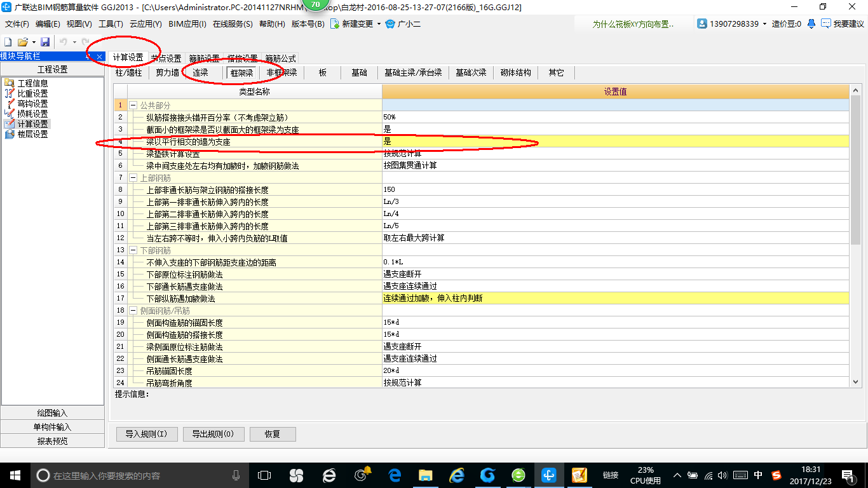Open File Explorer on the taskbar
The height and width of the screenshot is (488, 868).
click(x=425, y=475)
